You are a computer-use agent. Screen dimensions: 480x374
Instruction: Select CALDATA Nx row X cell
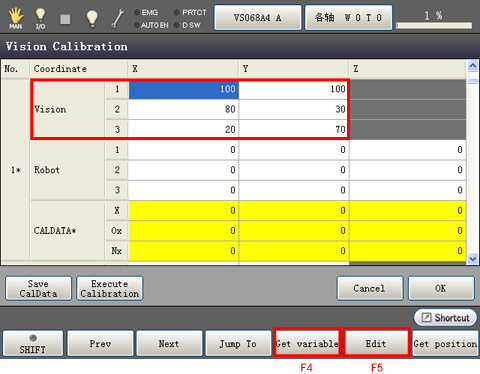184,251
